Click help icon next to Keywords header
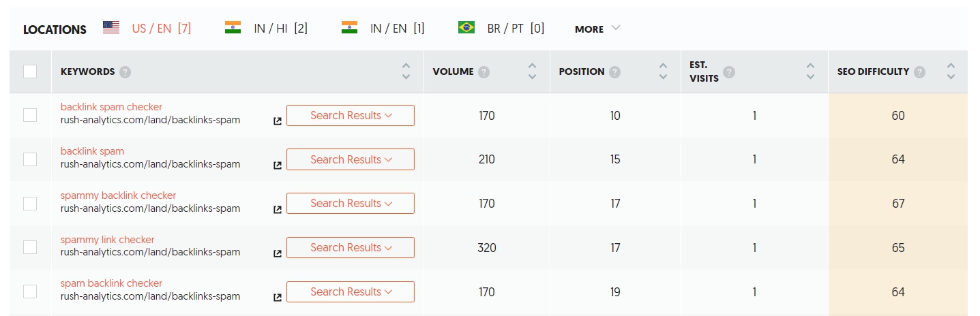 pos(125,72)
